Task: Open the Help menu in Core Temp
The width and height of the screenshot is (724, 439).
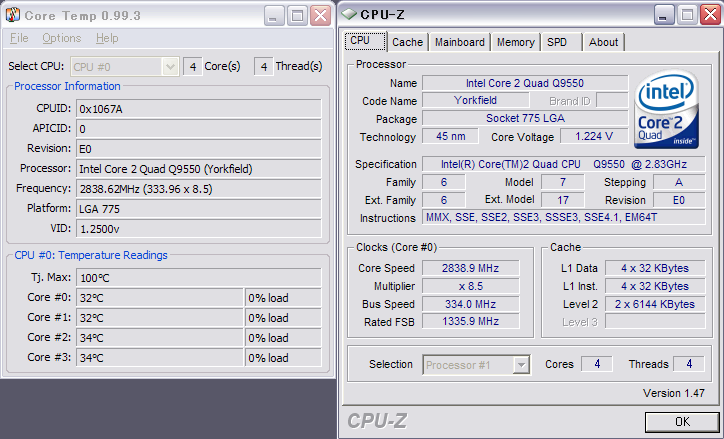Action: pos(107,38)
